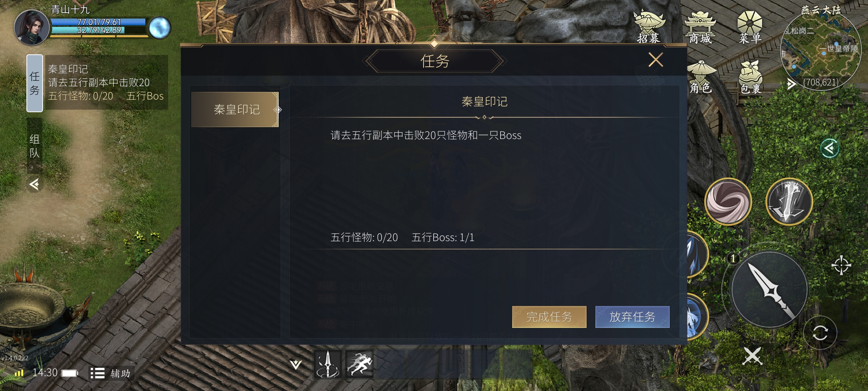This screenshot has width=868, height=391.
Task: Click the 完成任务 button
Action: point(549,317)
